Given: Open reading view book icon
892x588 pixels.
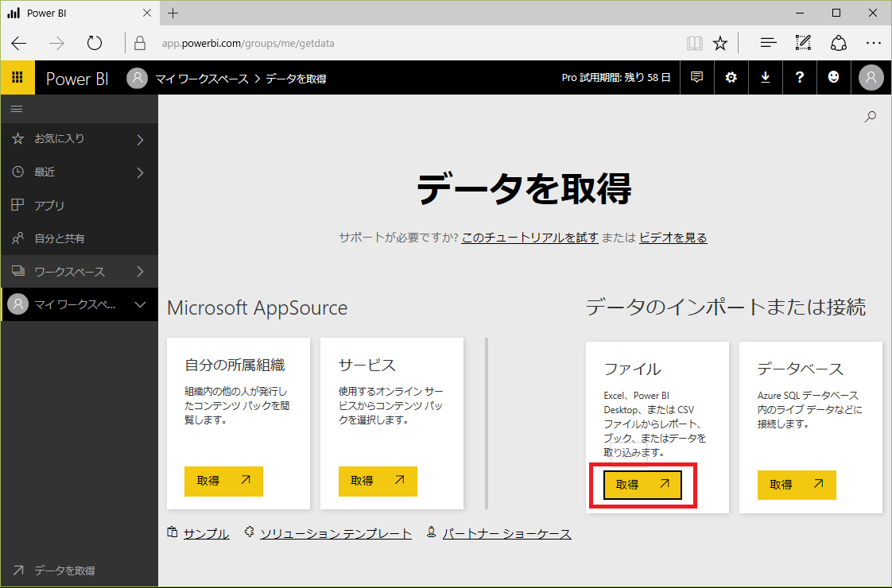Looking at the screenshot, I should (695, 43).
